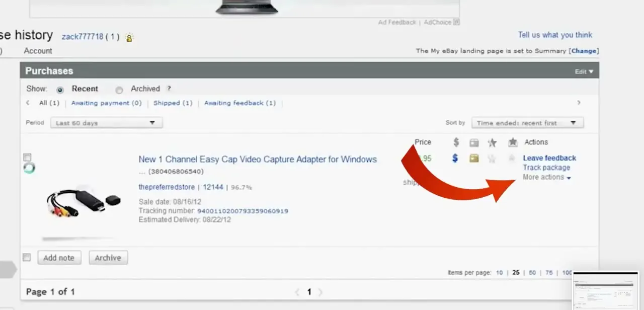Click the green circular status icon below item checkbox
The width and height of the screenshot is (644, 310).
click(29, 168)
